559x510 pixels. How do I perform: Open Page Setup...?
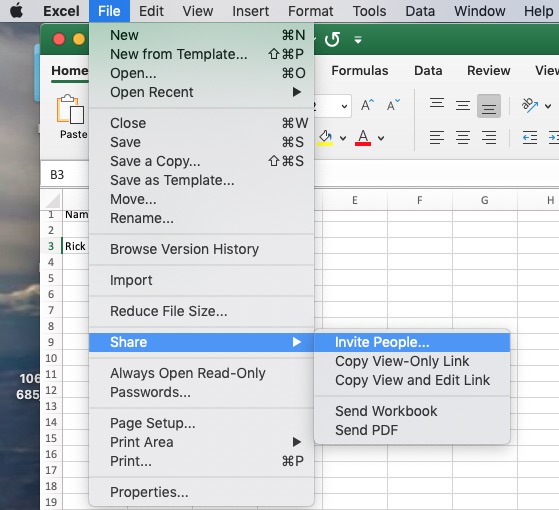pos(201,423)
